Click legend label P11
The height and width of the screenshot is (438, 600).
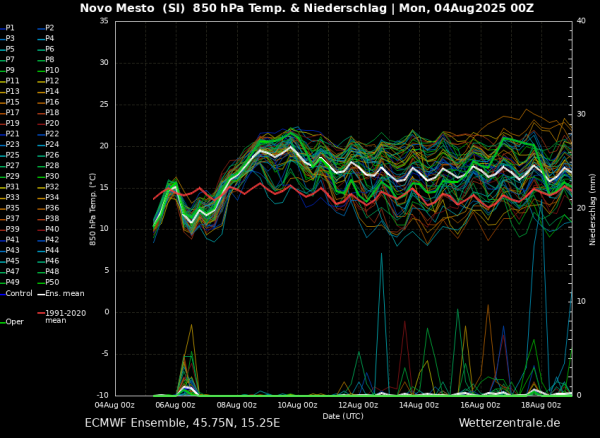(12, 81)
